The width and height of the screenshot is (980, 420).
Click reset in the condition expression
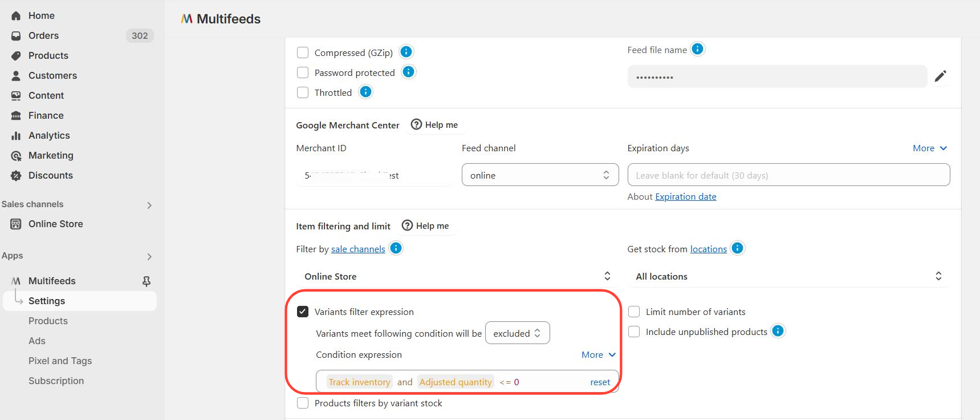[x=600, y=382]
